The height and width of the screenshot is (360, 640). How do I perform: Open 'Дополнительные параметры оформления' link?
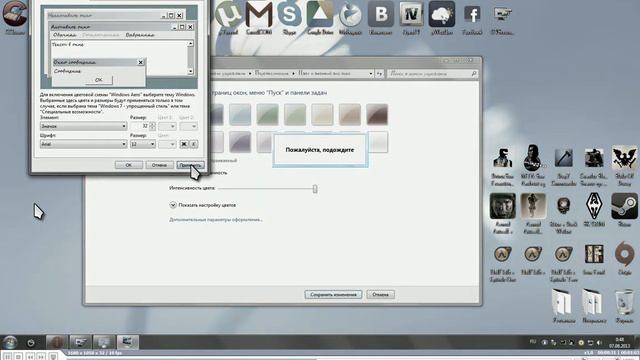click(216, 220)
